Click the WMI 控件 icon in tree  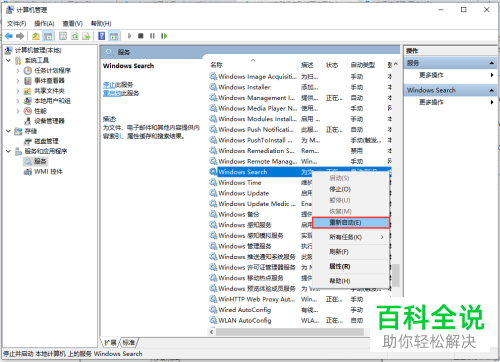coord(28,171)
